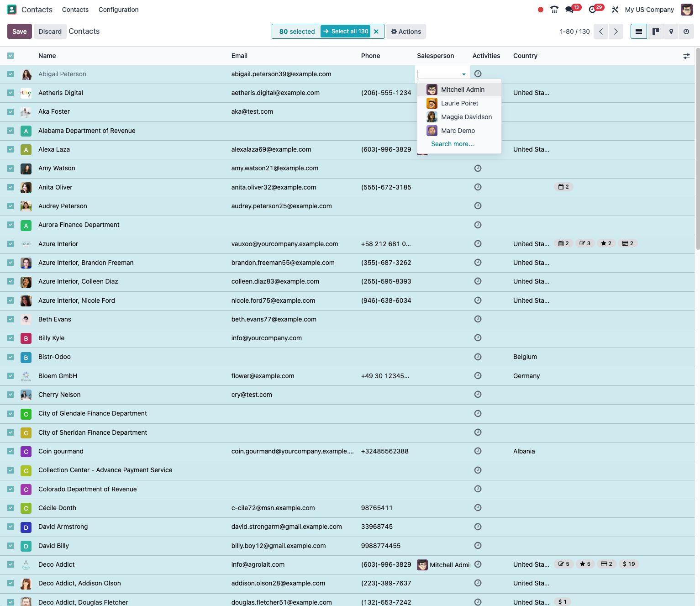Open the Actions dropdown

pyautogui.click(x=406, y=32)
